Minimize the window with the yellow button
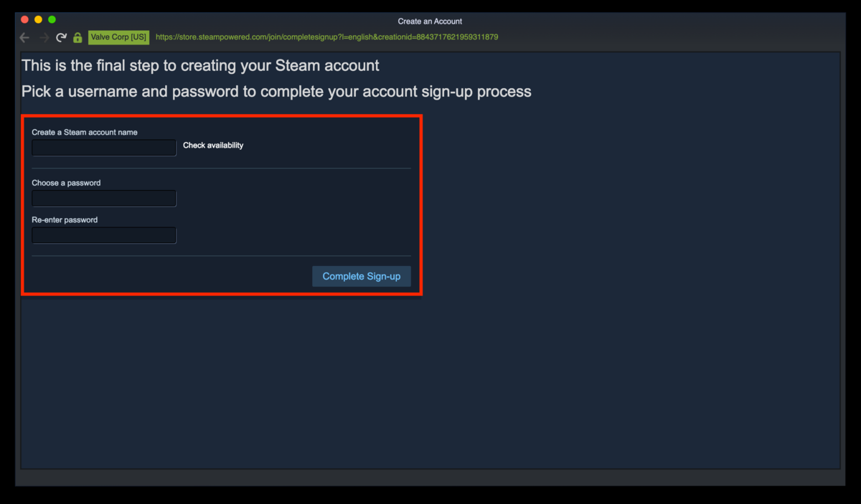 point(38,19)
